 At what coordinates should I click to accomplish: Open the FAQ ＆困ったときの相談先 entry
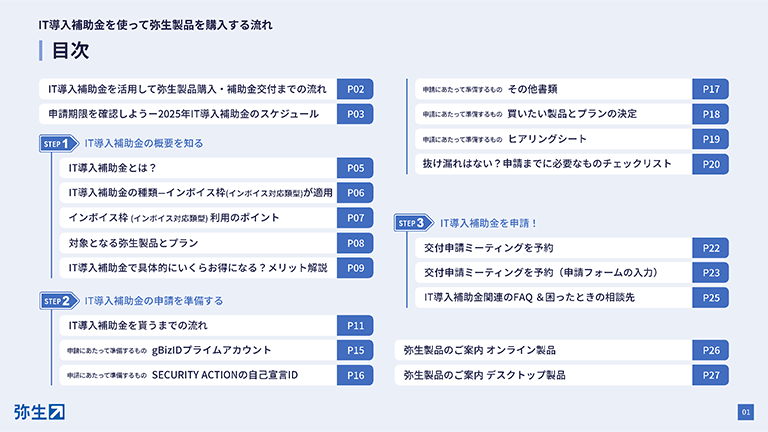(572, 297)
